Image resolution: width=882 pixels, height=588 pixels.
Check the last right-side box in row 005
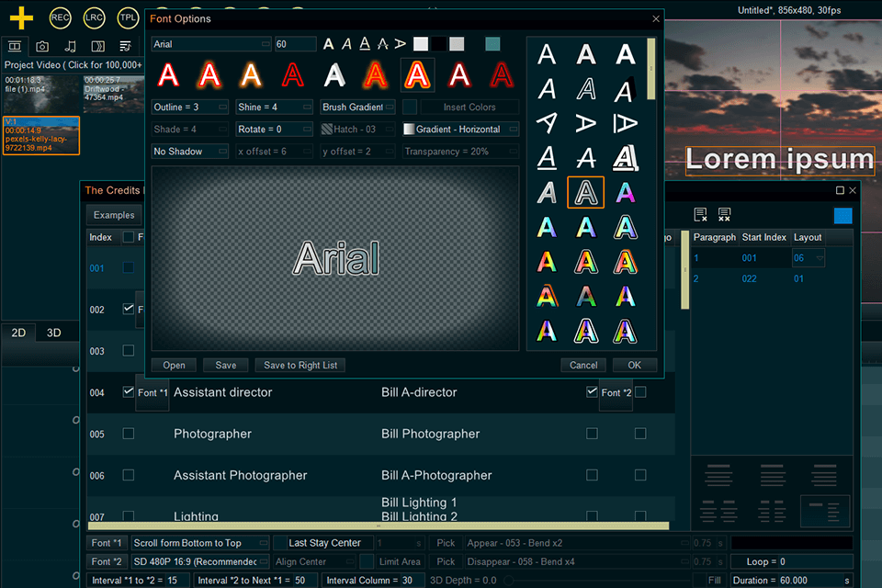tap(640, 434)
